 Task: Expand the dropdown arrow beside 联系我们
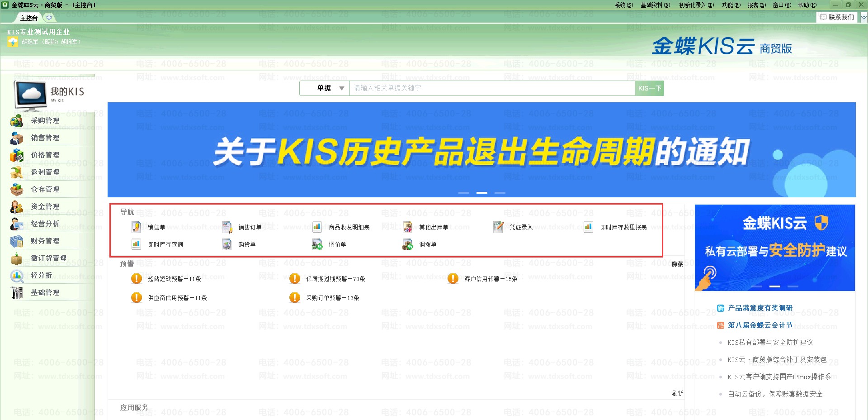tap(863, 17)
